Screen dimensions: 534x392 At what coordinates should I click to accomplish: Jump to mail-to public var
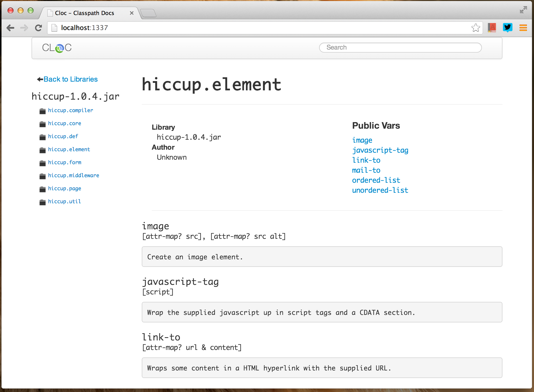click(366, 170)
